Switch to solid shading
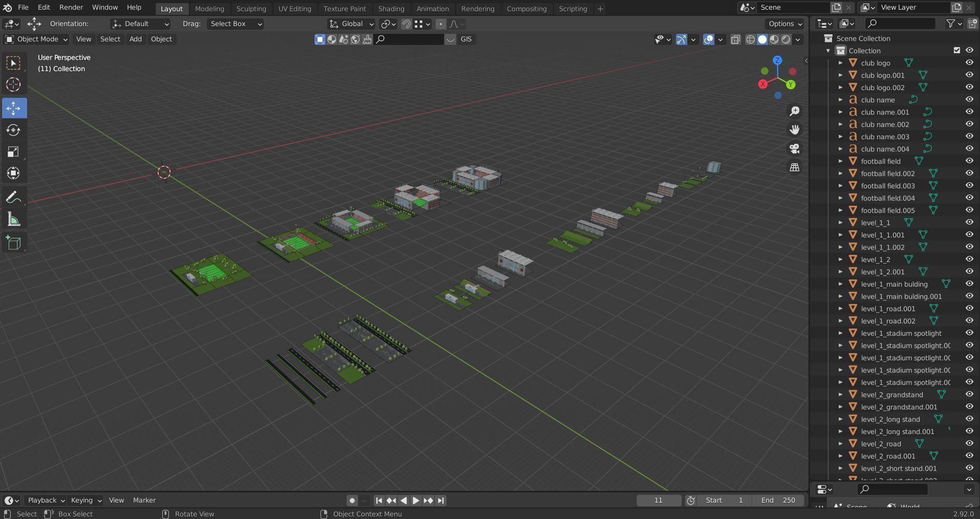 [x=762, y=39]
